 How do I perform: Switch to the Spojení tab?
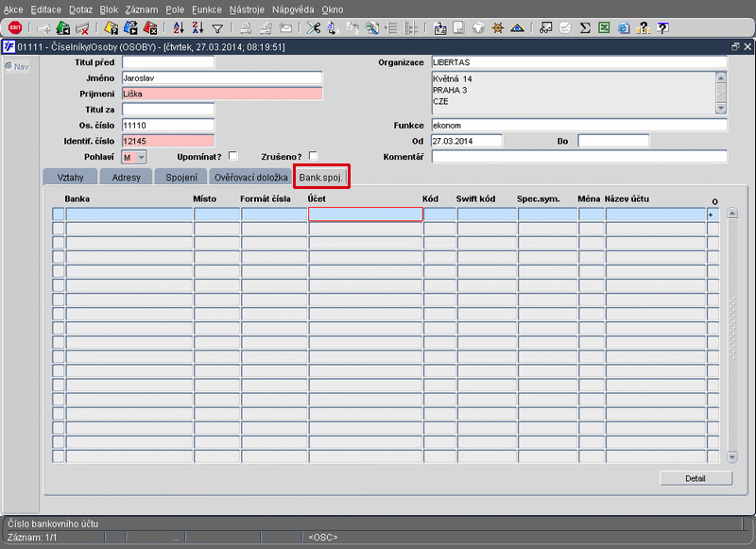click(x=181, y=177)
